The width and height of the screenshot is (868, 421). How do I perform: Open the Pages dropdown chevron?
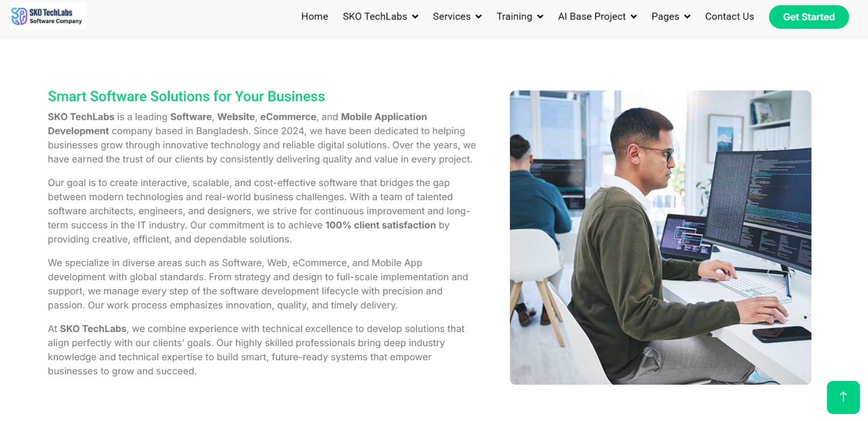click(x=687, y=17)
